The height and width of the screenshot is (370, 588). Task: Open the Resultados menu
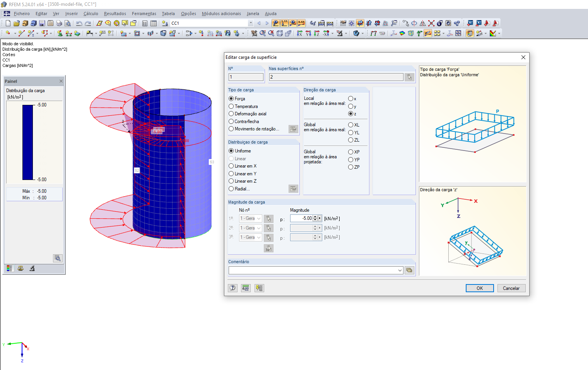[115, 14]
